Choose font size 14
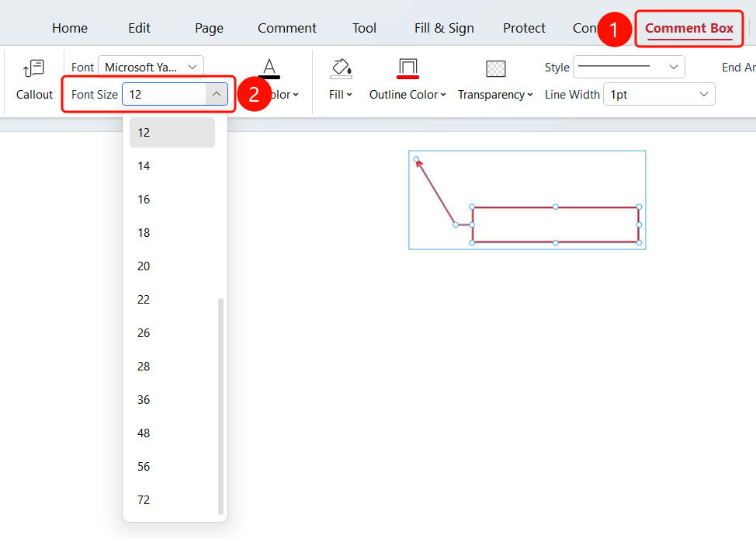This screenshot has height=539, width=756. pyautogui.click(x=172, y=166)
